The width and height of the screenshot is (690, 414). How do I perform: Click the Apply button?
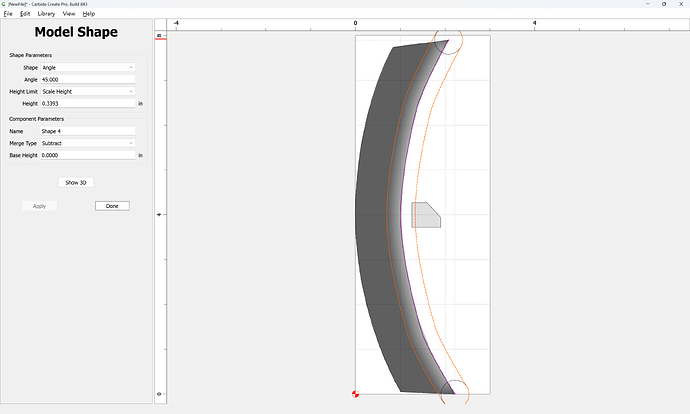tap(39, 206)
